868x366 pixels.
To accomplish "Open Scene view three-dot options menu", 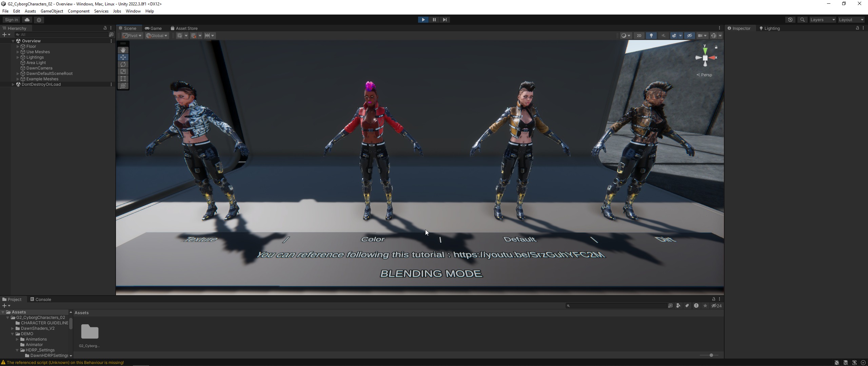I will coord(719,28).
